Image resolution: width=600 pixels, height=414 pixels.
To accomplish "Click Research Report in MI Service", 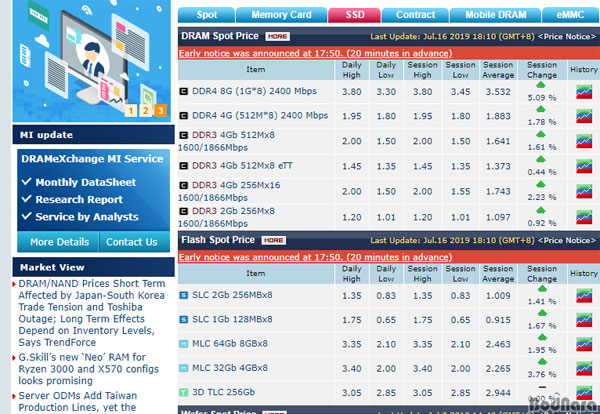I will point(79,199).
